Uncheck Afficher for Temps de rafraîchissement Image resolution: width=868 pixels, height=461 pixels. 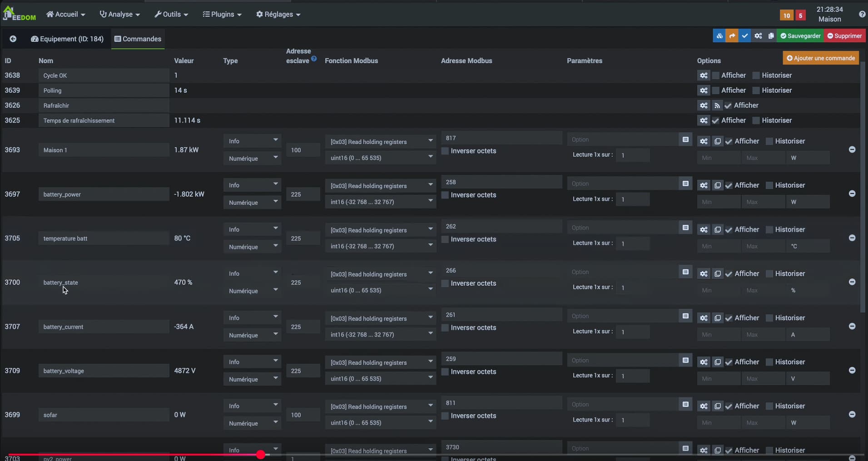pos(715,120)
